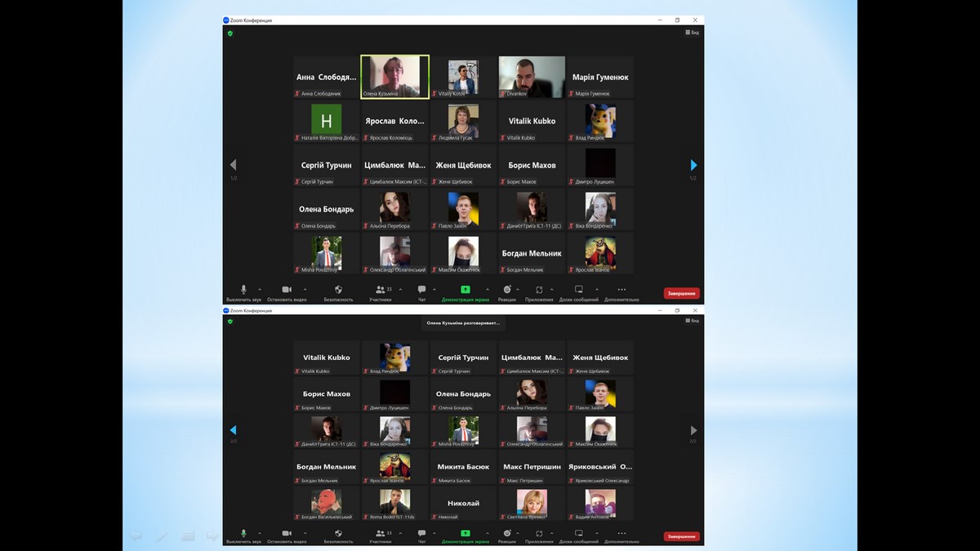Open Reactions in the lower Zoom toolbar

coord(507,533)
